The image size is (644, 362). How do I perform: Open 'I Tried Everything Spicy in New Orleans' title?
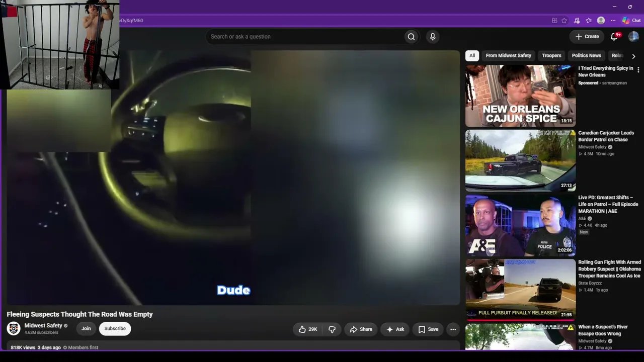(x=606, y=72)
